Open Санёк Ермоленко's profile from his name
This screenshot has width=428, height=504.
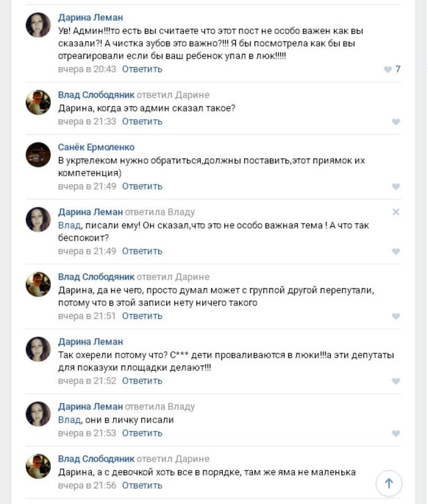(x=96, y=147)
